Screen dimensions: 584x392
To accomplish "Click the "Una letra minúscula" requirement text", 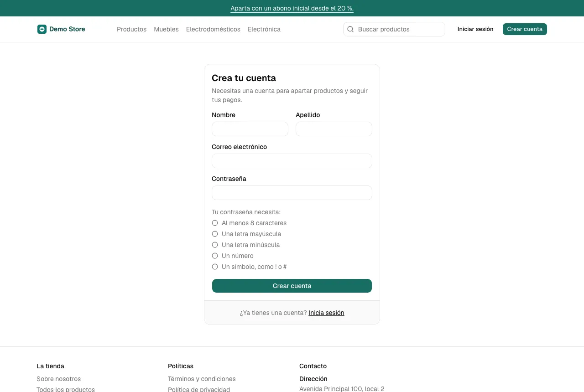I will click(250, 245).
